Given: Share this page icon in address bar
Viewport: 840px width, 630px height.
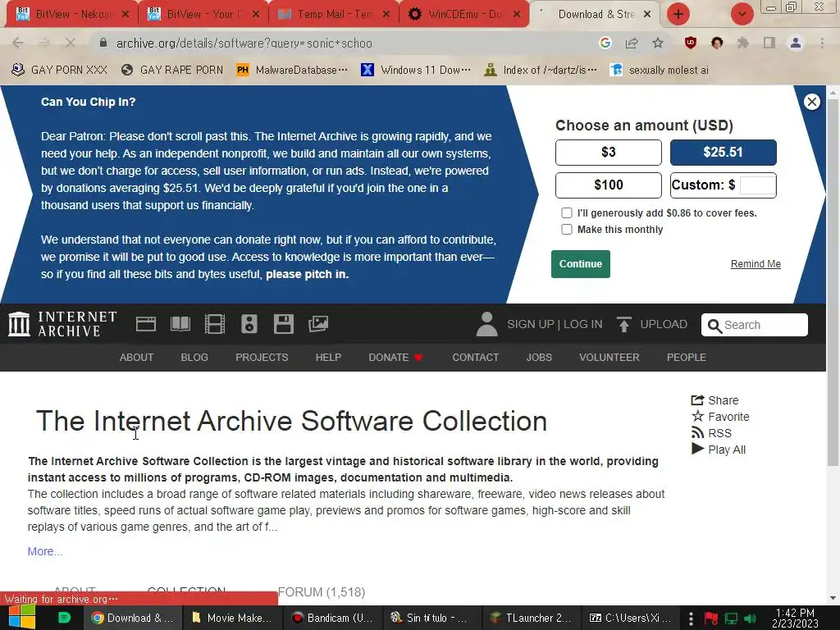Looking at the screenshot, I should coord(632,43).
